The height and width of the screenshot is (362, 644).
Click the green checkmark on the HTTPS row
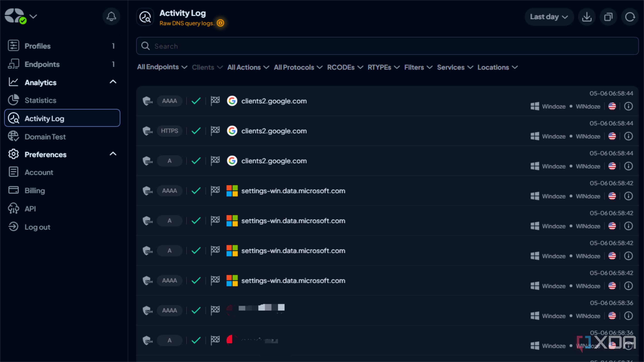[196, 131]
